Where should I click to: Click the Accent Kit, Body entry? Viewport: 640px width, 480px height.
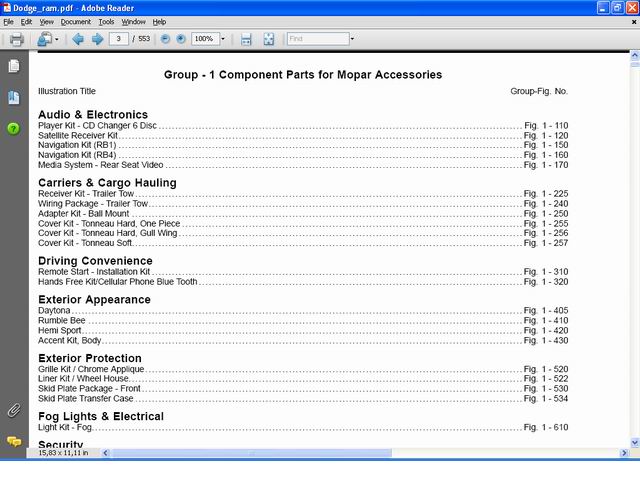tap(69, 340)
